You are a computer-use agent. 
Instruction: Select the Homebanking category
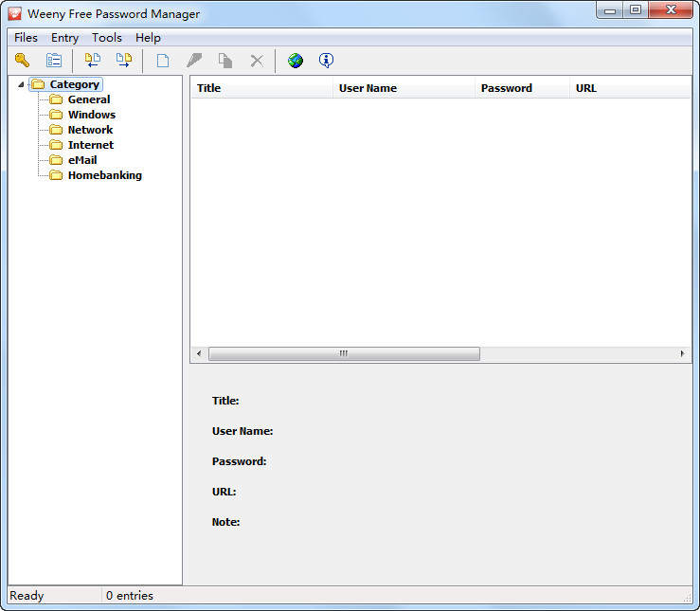105,175
